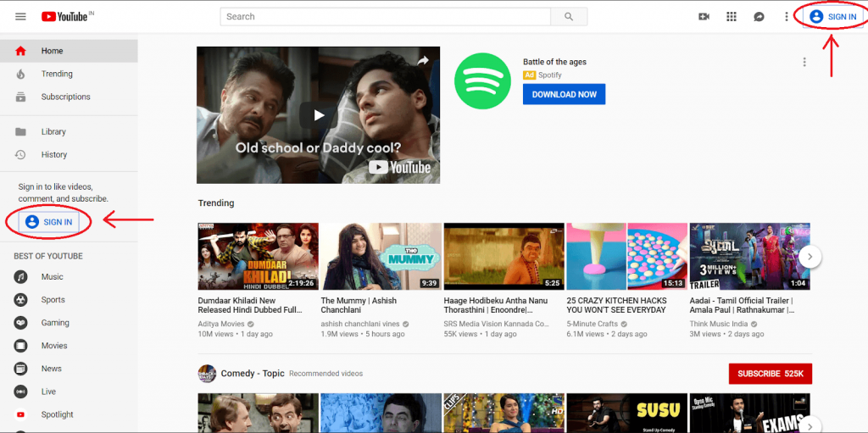The height and width of the screenshot is (433, 868).
Task: Click the Home icon in sidebar
Action: coord(20,51)
